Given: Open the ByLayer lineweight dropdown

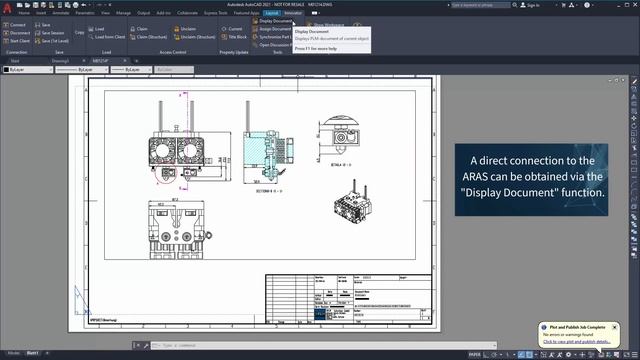Looking at the screenshot, I should [x=131, y=70].
